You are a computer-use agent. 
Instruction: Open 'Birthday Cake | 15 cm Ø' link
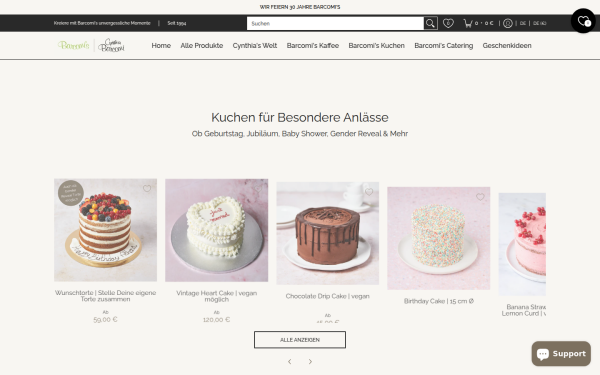pos(439,301)
